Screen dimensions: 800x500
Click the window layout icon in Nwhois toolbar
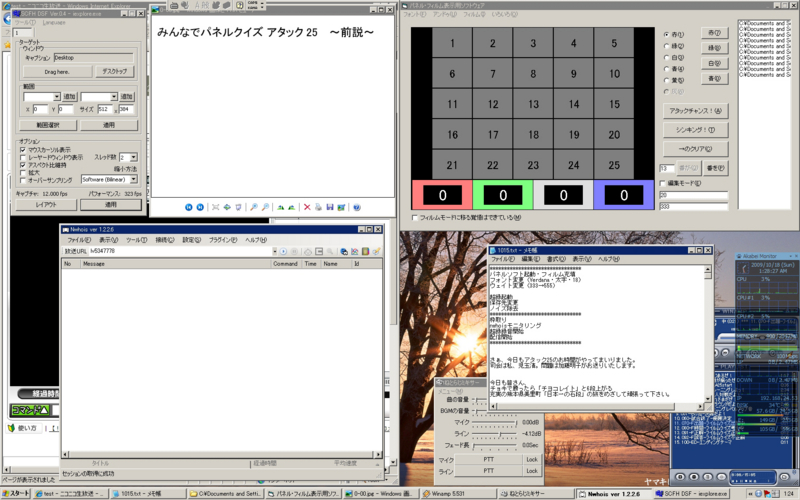[x=319, y=252]
